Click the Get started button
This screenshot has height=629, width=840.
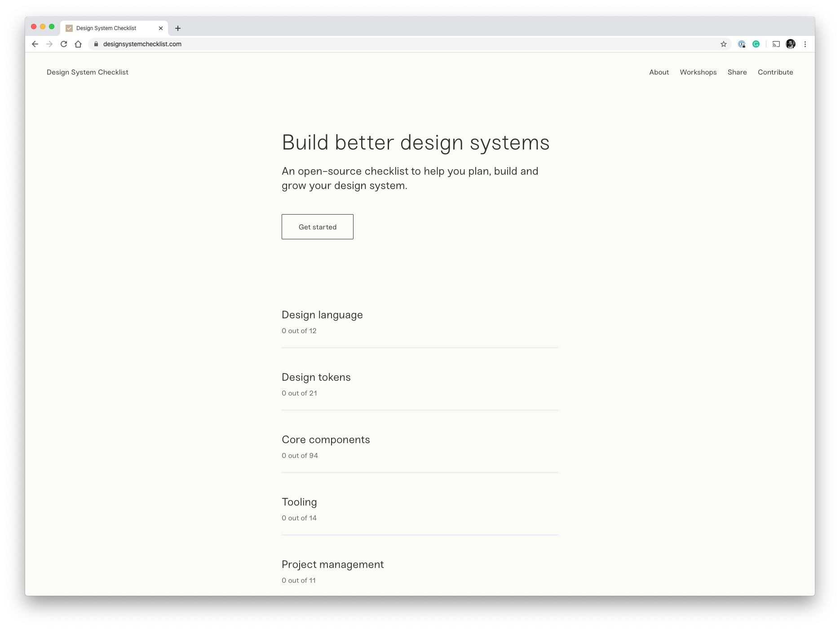pyautogui.click(x=317, y=227)
